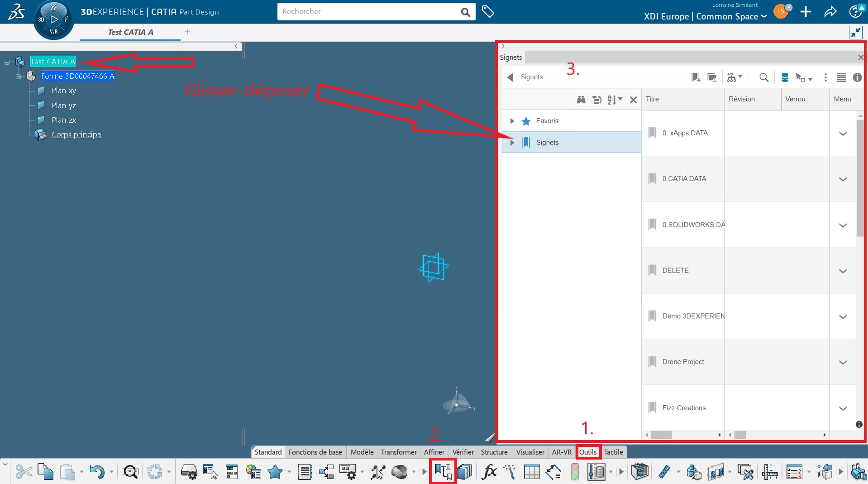Switch to the Outils toolbar tab
Screen dimensions: 868x484
point(587,452)
